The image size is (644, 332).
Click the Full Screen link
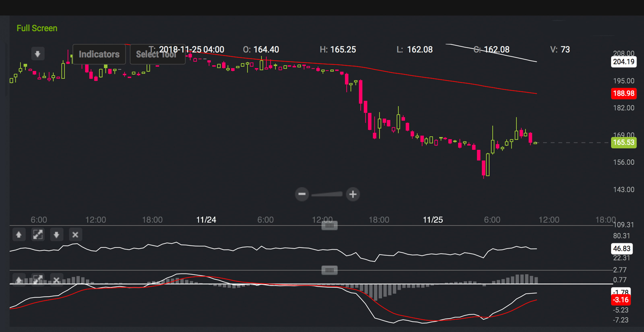(37, 28)
